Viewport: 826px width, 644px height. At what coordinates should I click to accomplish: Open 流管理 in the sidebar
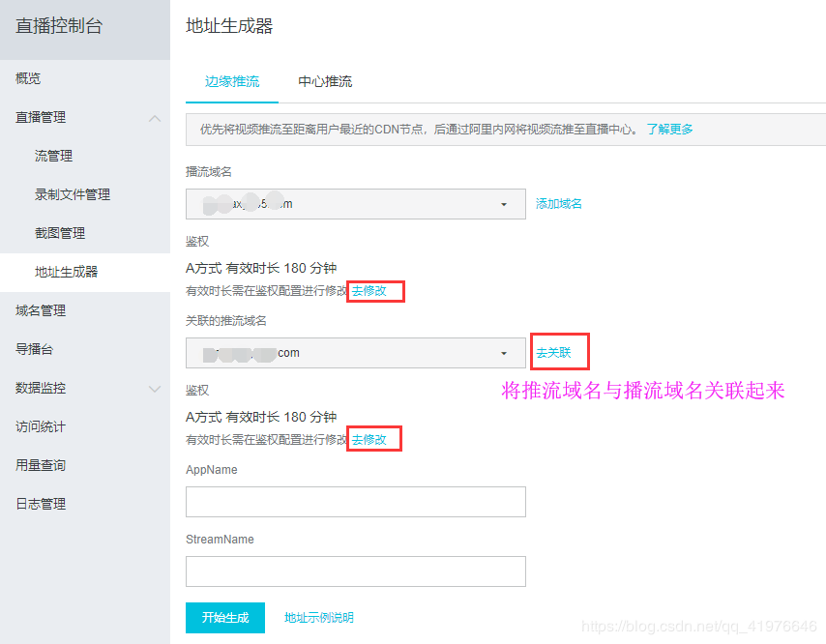coord(53,156)
